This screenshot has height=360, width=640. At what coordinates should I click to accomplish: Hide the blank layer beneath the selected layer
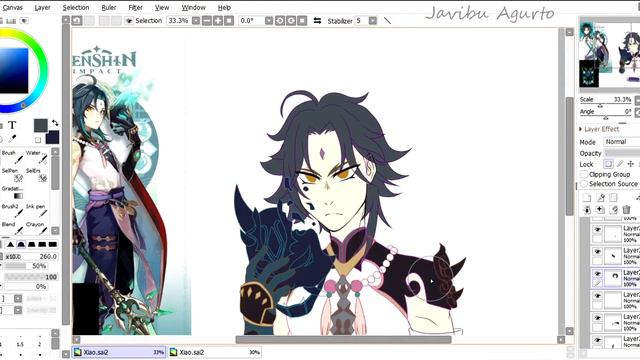598,296
